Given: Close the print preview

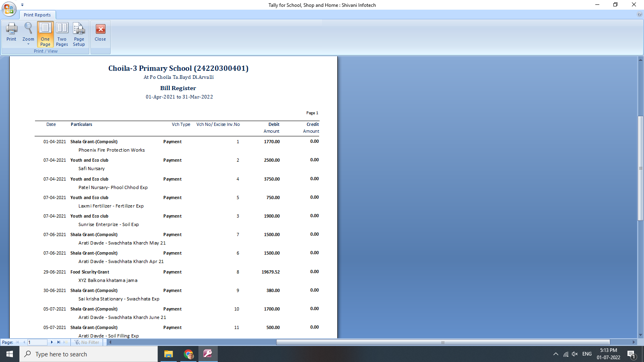Looking at the screenshot, I should pos(100,32).
